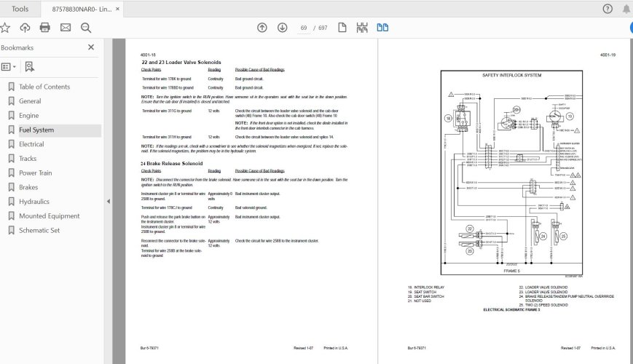Click the envelope email icon
The height and width of the screenshot is (364, 633).
tap(66, 28)
